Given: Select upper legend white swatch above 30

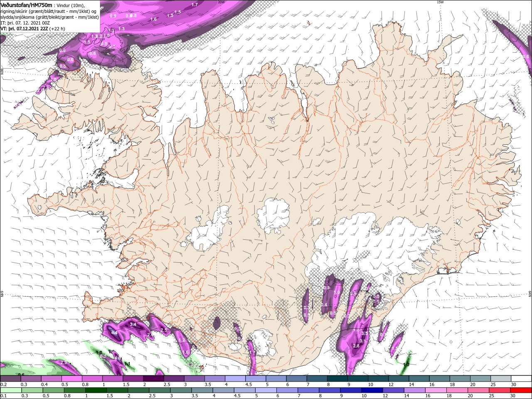Looking at the screenshot, I should click(521, 379).
